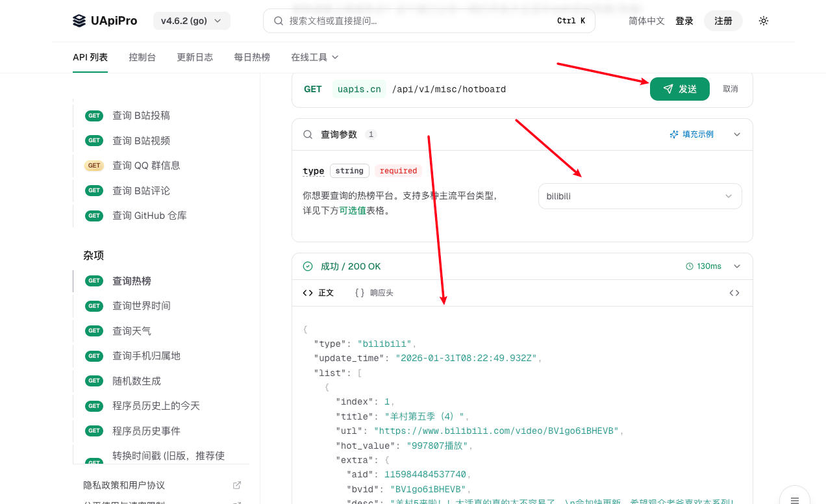Click external link icon beside 隐私政策和用户协议
Image resolution: width=826 pixels, height=504 pixels.
pyautogui.click(x=237, y=485)
